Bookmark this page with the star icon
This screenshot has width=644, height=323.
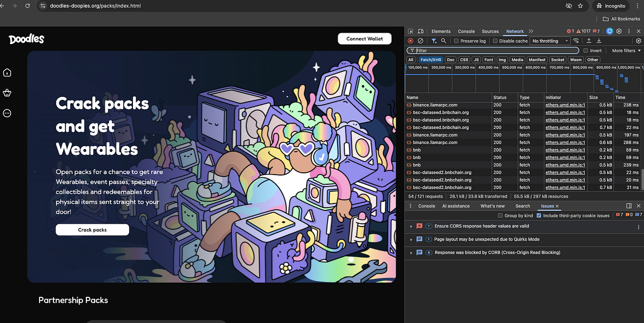(x=581, y=6)
